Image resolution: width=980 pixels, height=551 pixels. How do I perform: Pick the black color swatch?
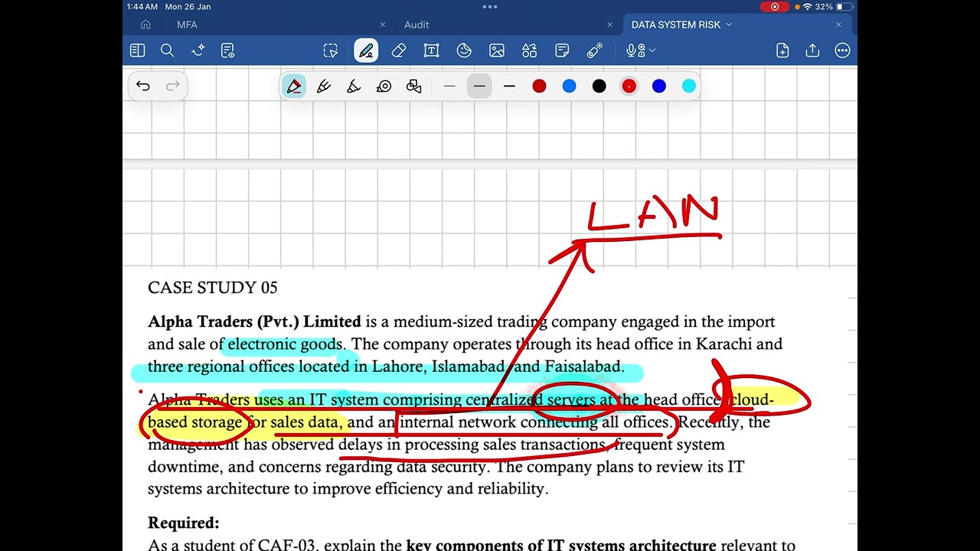pos(599,86)
